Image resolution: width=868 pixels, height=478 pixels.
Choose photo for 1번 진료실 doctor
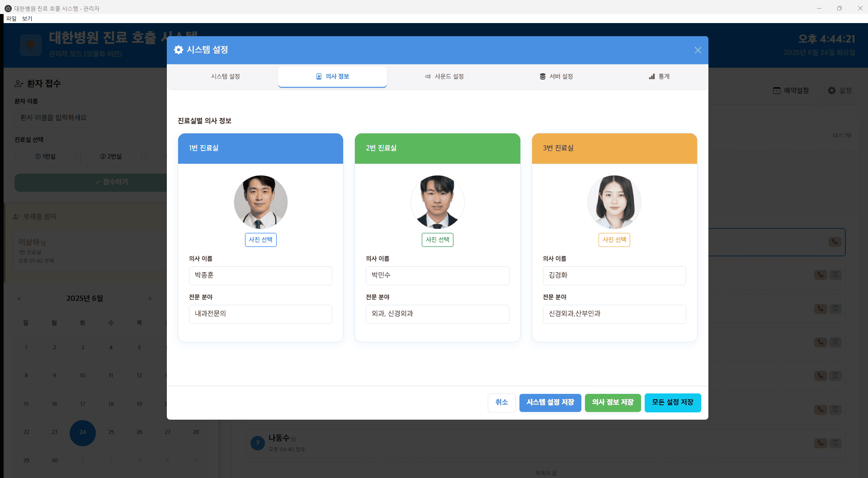(x=260, y=240)
